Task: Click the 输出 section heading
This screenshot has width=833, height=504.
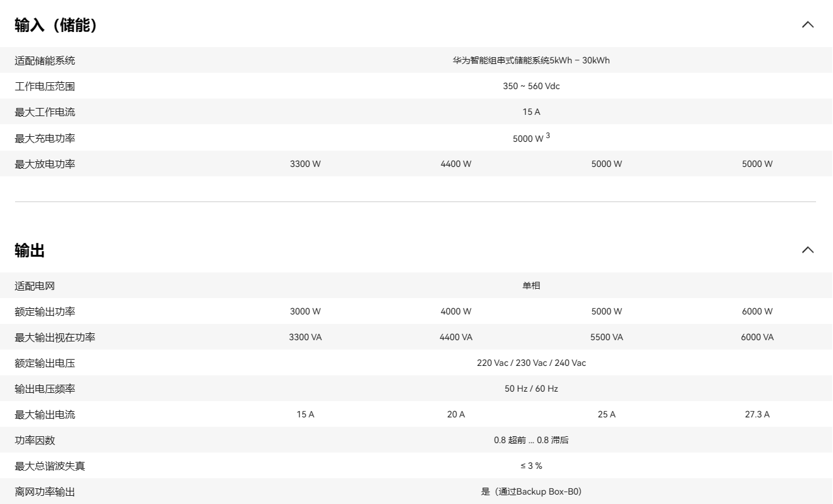Action: [28, 250]
